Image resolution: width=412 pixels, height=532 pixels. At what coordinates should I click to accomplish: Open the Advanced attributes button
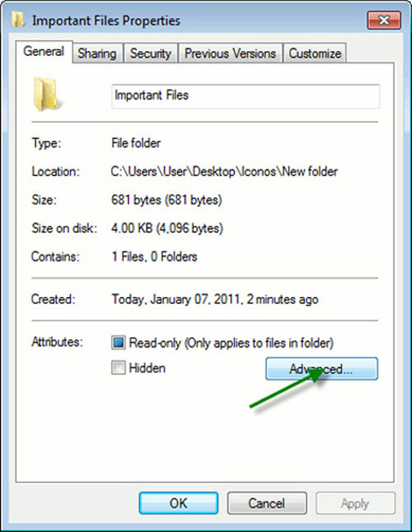(322, 368)
